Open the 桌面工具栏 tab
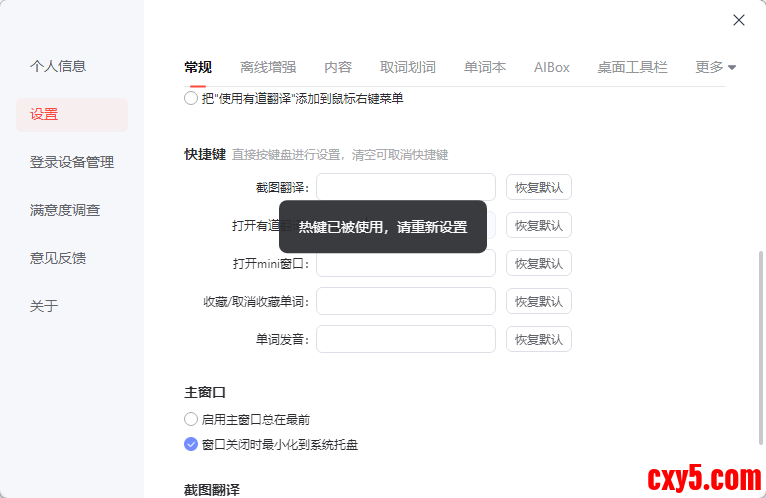Image resolution: width=766 pixels, height=498 pixels. pos(632,68)
